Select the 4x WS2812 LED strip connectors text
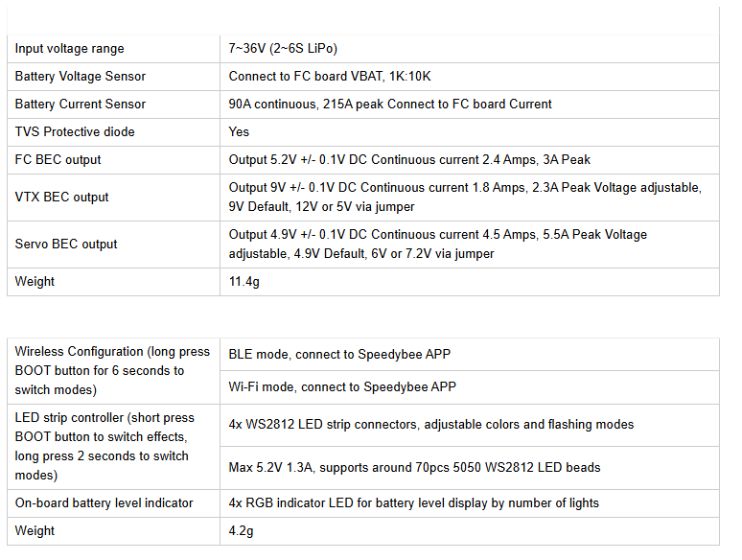Screen dimensions: 742x560 pos(430,425)
